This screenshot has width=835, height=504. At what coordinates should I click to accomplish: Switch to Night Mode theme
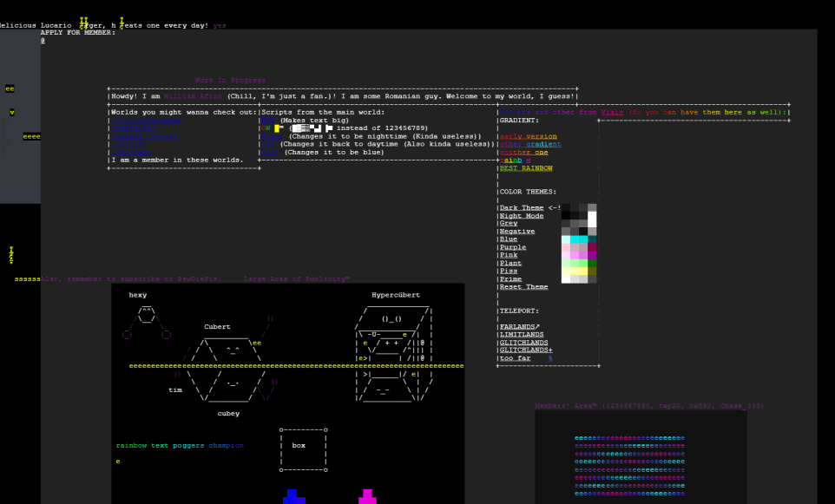pos(522,215)
